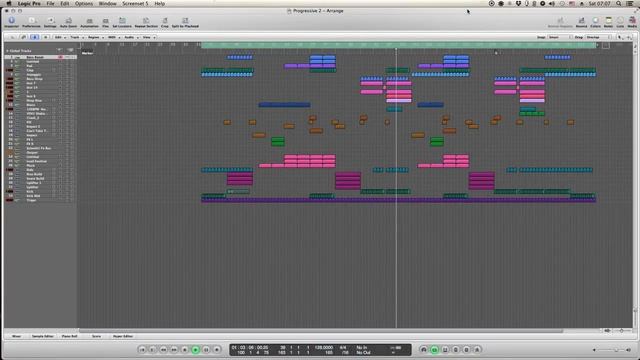Click Split by Playhead toolbar icon
640x360 pixels.
(185, 22)
